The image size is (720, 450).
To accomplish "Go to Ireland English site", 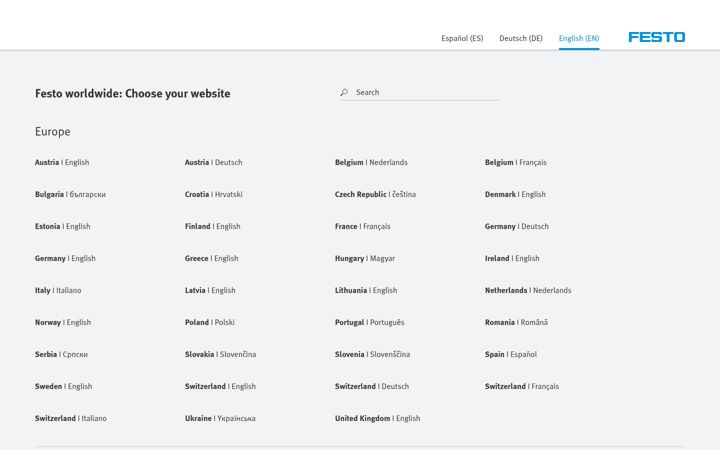I will pos(512,259).
